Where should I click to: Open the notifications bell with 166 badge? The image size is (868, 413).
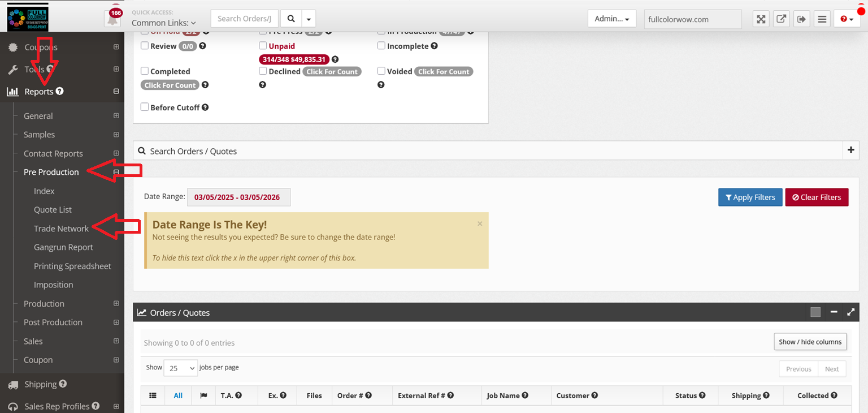pyautogui.click(x=113, y=19)
